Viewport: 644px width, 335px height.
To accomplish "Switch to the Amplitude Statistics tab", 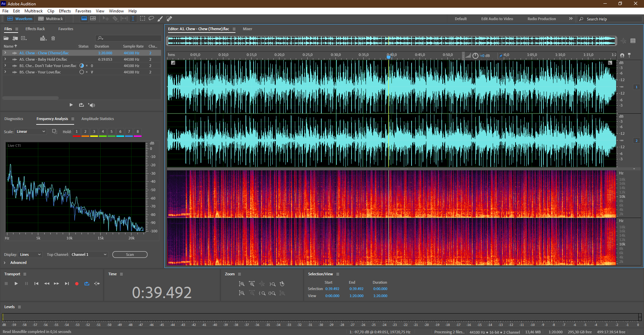I will click(x=98, y=119).
